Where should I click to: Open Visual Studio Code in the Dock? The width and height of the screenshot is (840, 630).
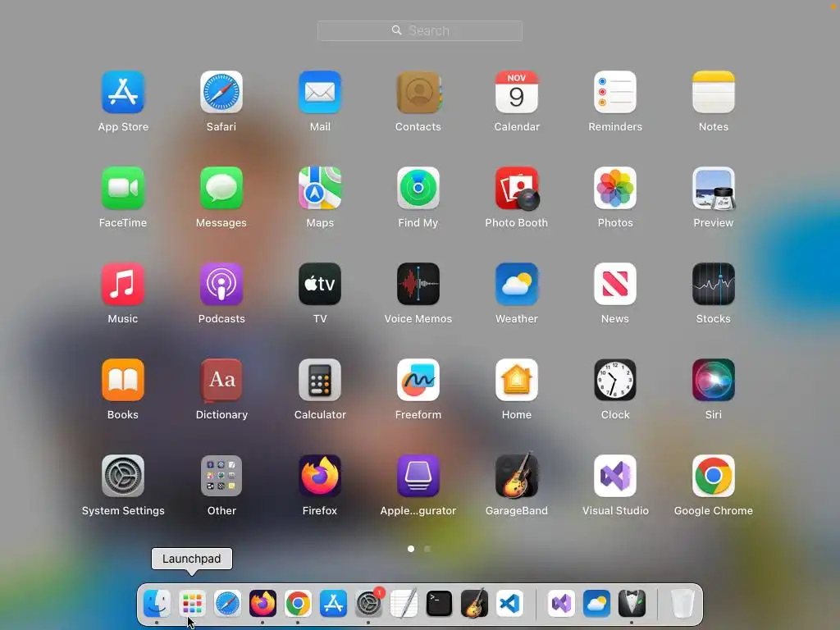509,603
